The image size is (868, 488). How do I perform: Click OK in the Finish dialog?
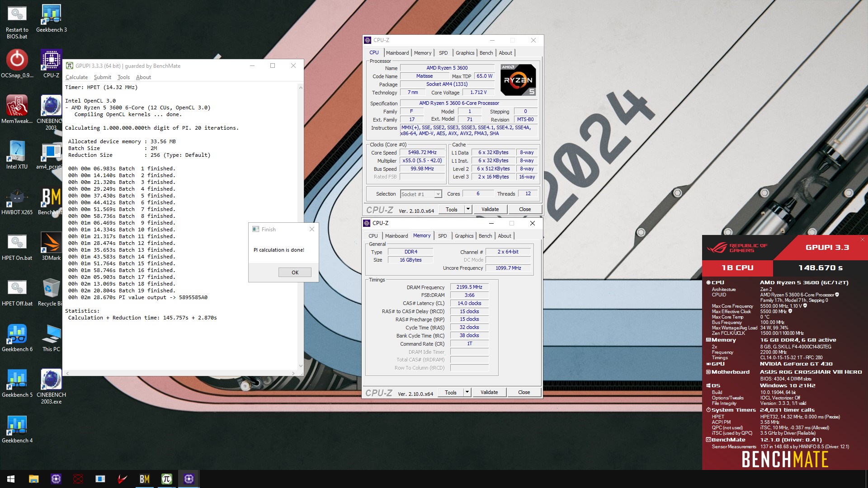click(x=295, y=272)
